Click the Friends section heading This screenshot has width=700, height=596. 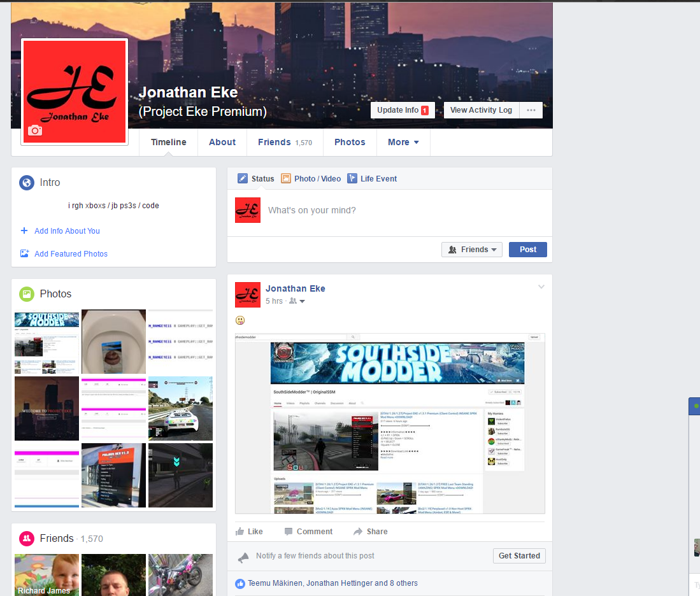tap(57, 539)
